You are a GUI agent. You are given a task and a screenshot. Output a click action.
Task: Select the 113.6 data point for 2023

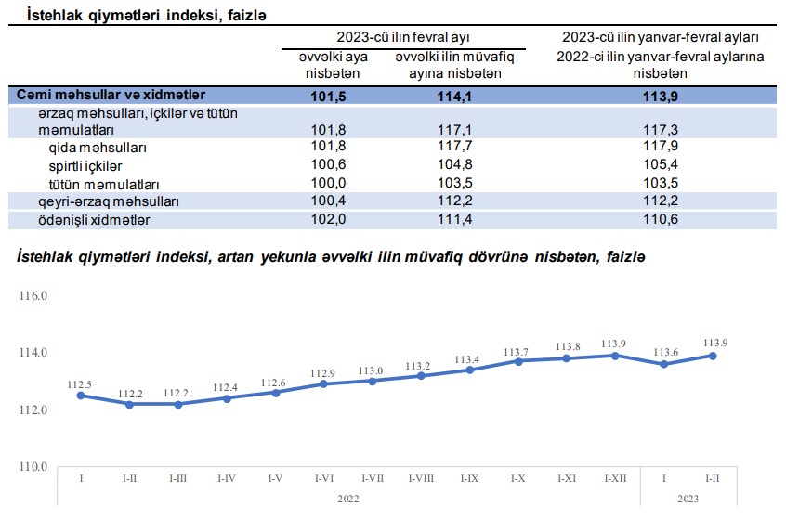coord(663,364)
